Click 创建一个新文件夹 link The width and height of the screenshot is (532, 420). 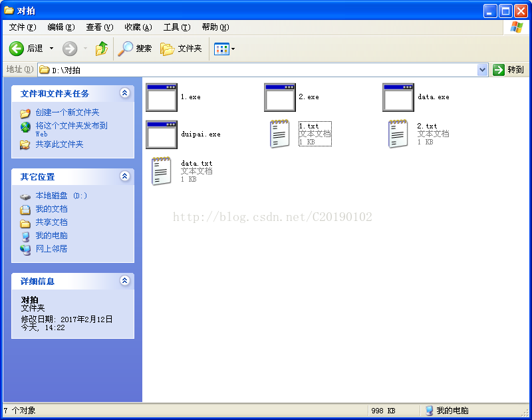point(68,112)
